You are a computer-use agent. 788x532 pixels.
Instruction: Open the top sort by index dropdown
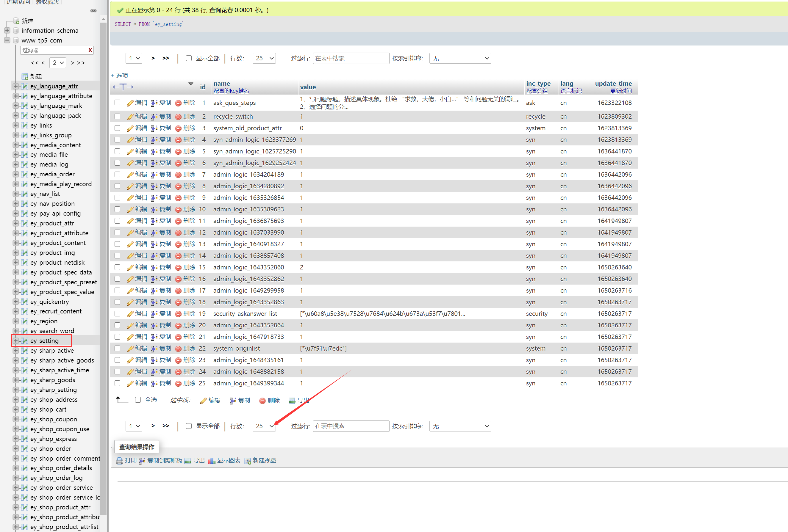tap(460, 58)
